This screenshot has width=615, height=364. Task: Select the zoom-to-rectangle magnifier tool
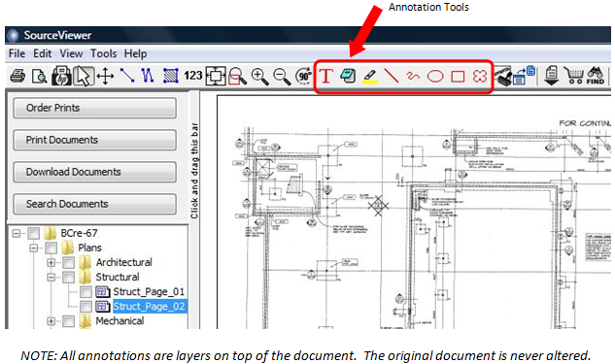[x=238, y=76]
